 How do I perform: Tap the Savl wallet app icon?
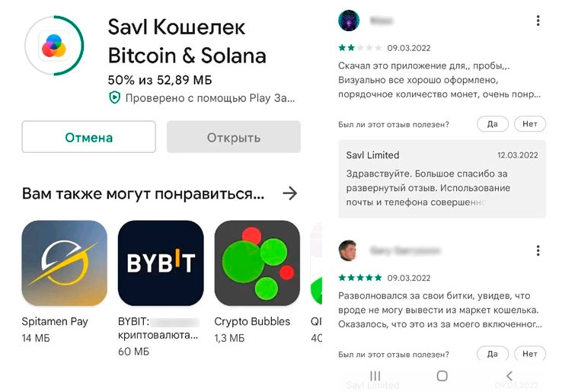pyautogui.click(x=54, y=46)
